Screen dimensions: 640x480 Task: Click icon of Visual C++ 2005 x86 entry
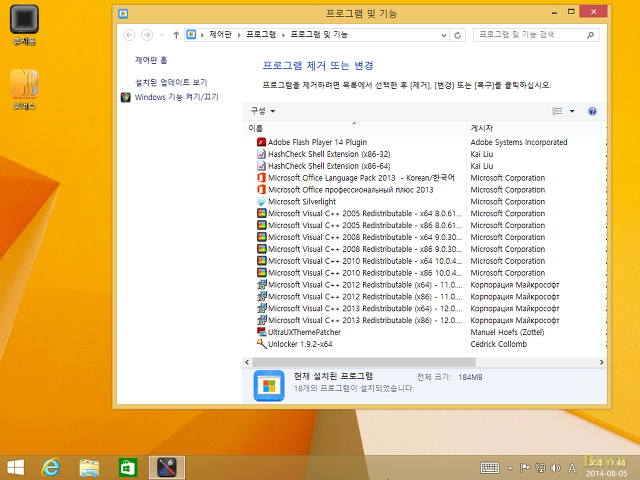click(262, 225)
